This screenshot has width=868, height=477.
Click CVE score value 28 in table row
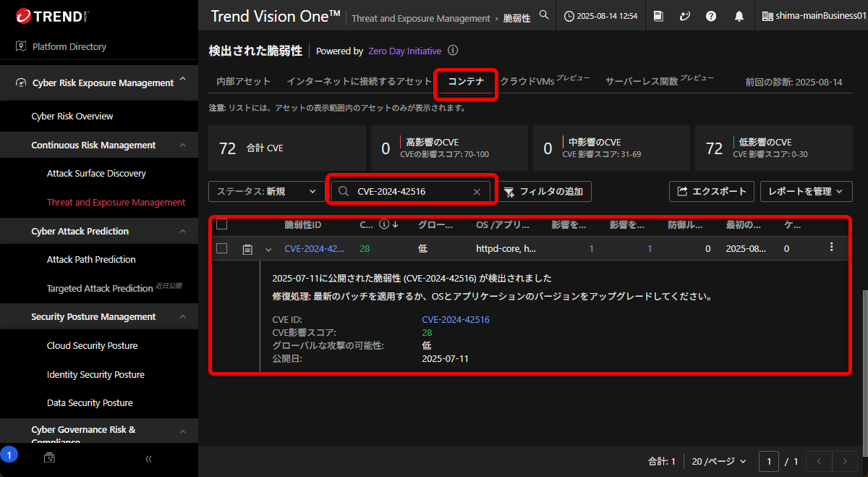click(x=365, y=248)
